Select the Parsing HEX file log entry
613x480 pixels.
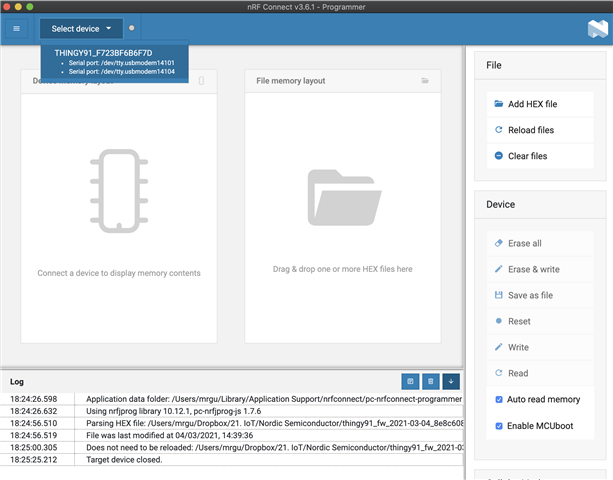232,423
